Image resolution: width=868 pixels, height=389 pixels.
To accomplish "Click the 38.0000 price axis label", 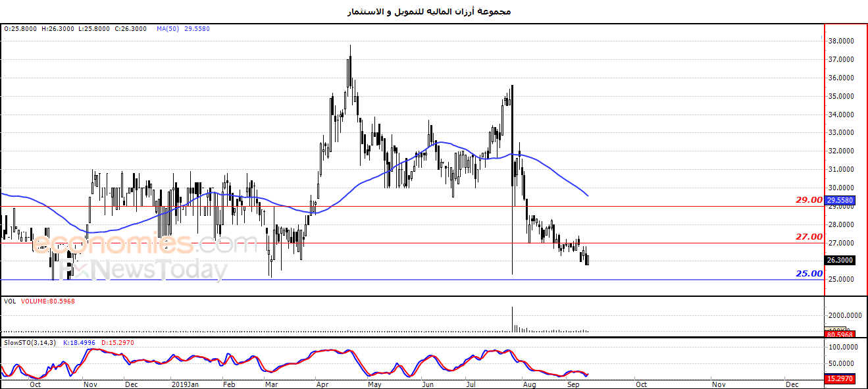I will (x=842, y=41).
